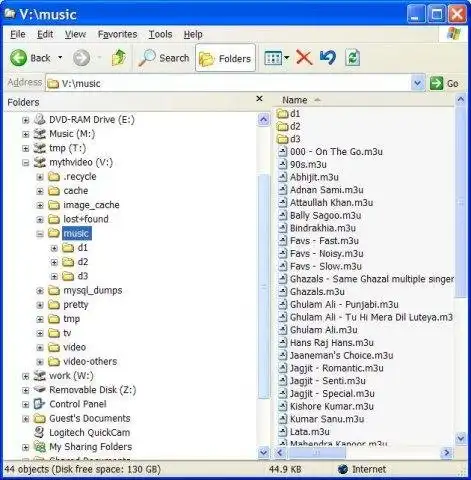Select Adnan Sami.m3u file
This screenshot has width=471, height=480.
tap(327, 190)
